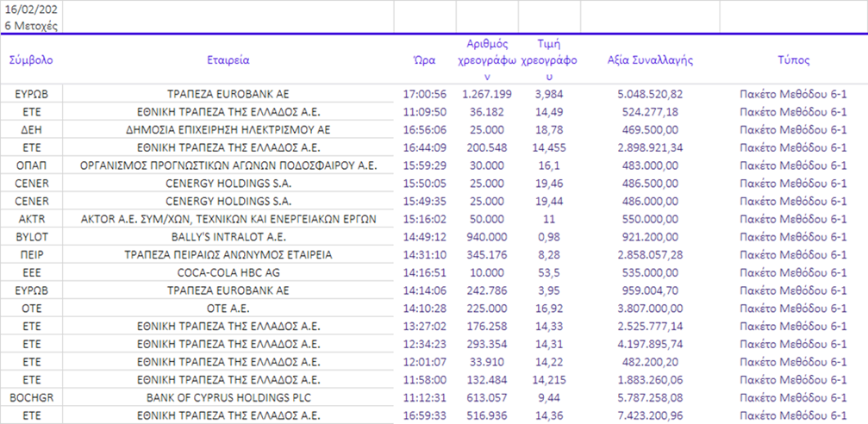Select the 3.807.000,00 value cell
The width and height of the screenshot is (868, 424).
click(x=650, y=309)
